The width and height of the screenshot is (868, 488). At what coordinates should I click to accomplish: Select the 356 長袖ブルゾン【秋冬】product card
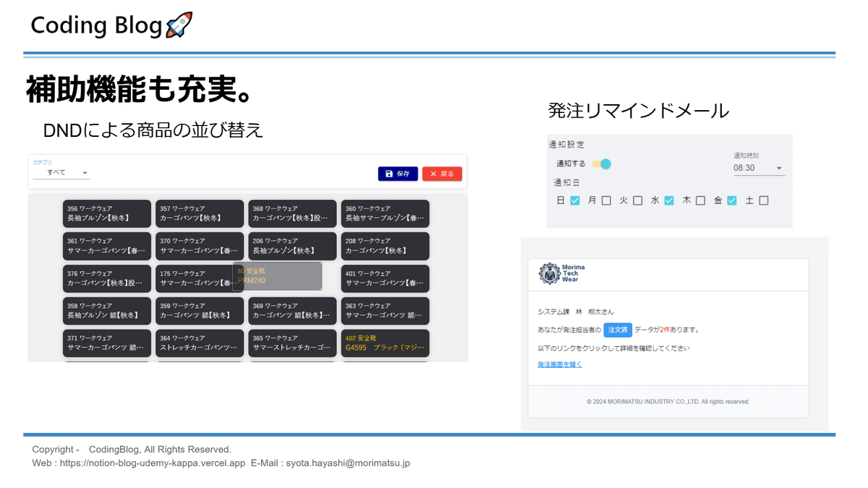coord(106,214)
